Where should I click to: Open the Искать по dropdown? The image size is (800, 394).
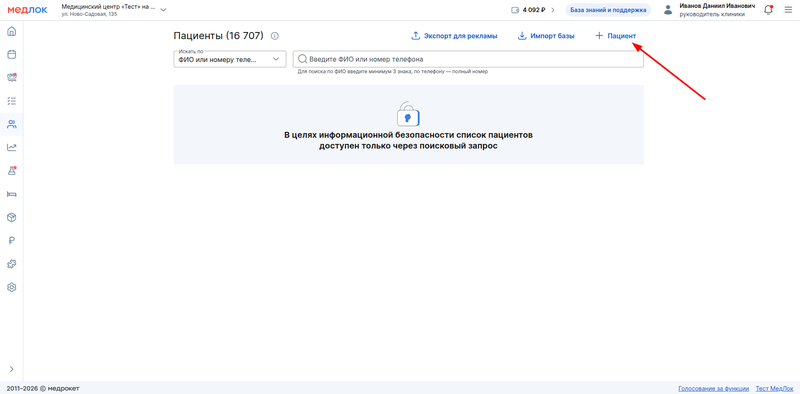(x=229, y=59)
